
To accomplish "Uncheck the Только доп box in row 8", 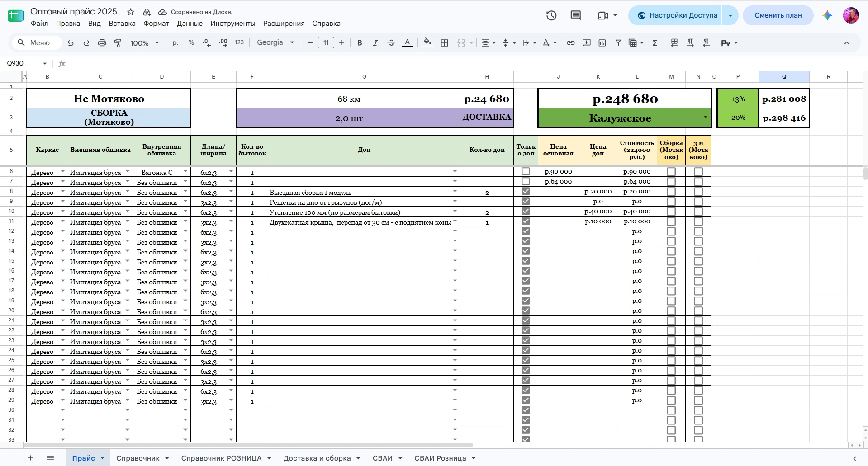I will pyautogui.click(x=526, y=191).
